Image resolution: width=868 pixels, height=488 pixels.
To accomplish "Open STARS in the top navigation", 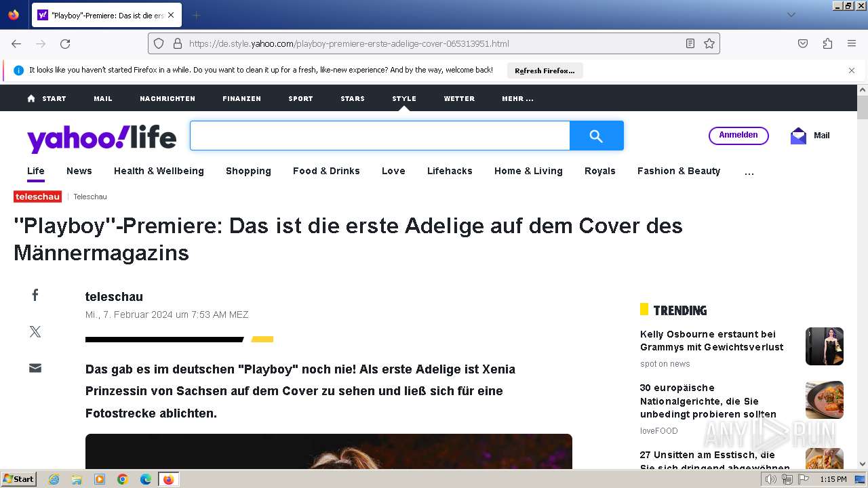I will (x=353, y=98).
